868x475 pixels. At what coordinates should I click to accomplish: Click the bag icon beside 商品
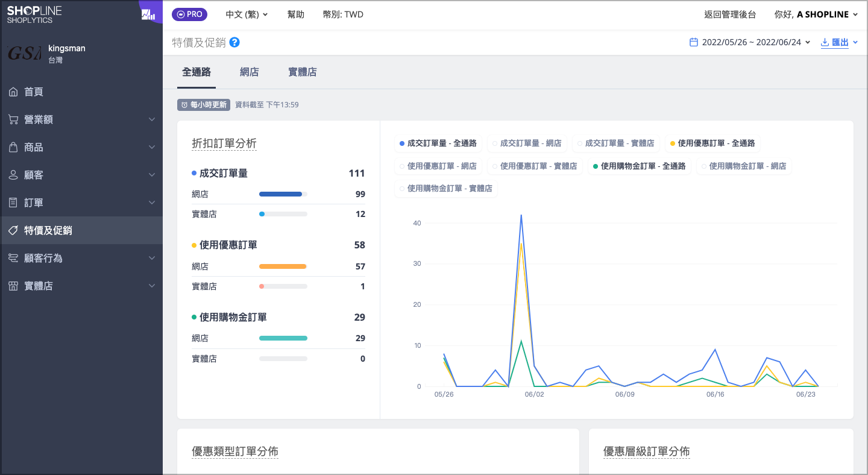(13, 147)
